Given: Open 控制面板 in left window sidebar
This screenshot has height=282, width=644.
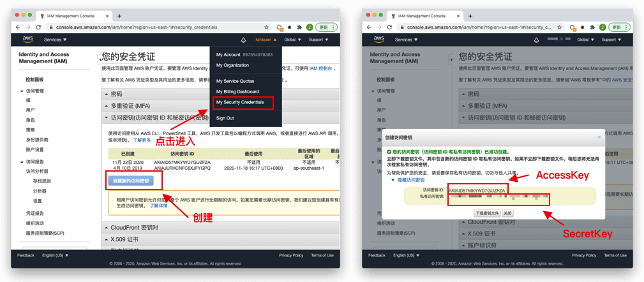Looking at the screenshot, I should click(x=34, y=80).
